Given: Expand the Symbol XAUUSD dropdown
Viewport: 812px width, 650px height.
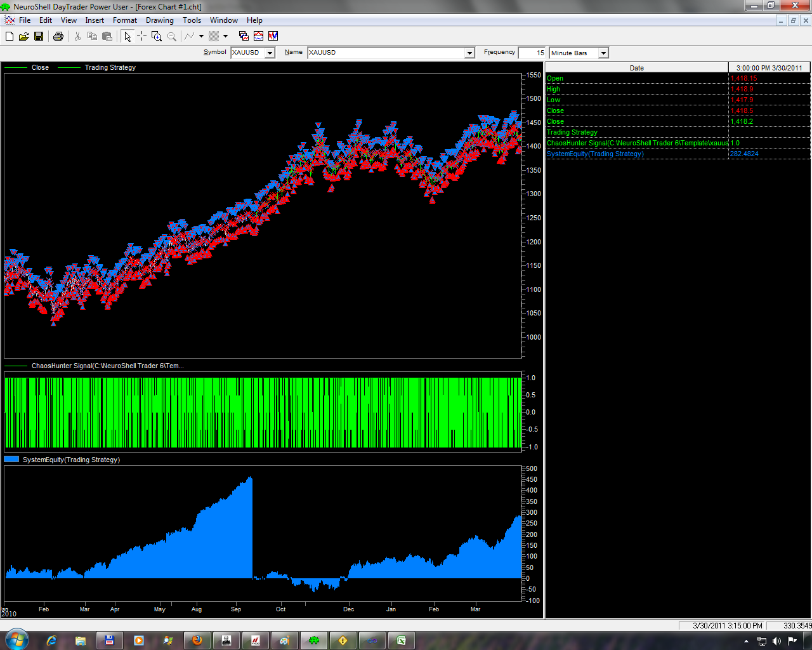Looking at the screenshot, I should coord(270,53).
